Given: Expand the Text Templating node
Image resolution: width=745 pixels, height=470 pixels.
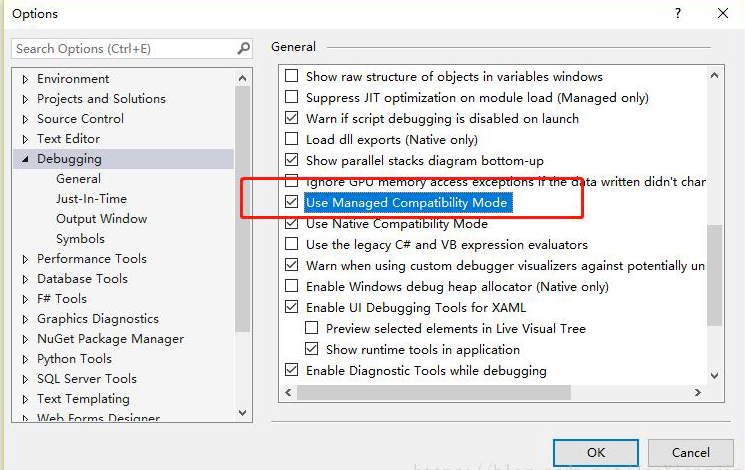Looking at the screenshot, I should pos(25,399).
